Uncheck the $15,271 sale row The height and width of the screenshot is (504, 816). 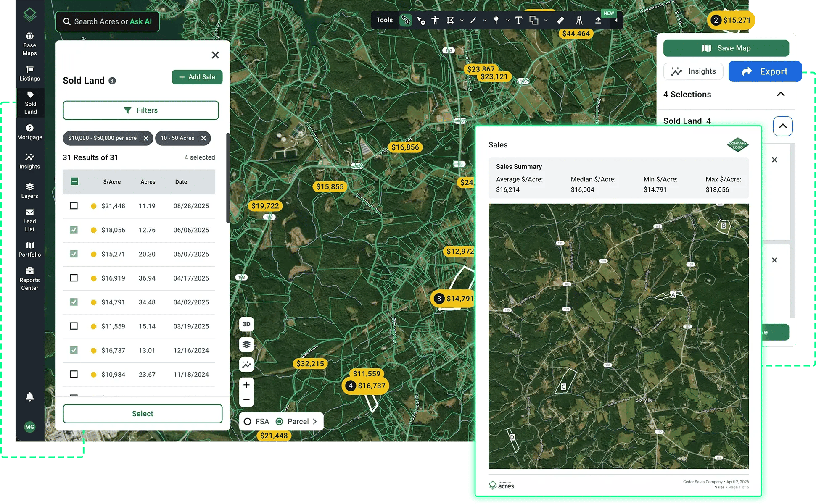pos(74,254)
